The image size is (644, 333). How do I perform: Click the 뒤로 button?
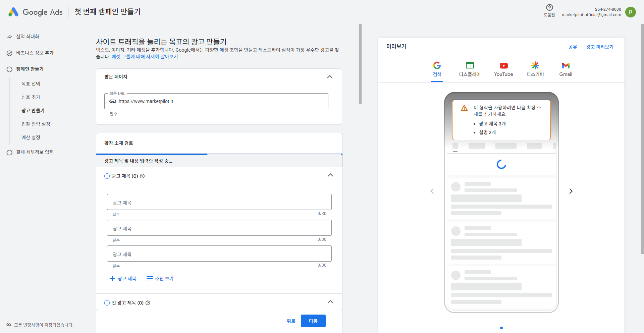point(291,321)
